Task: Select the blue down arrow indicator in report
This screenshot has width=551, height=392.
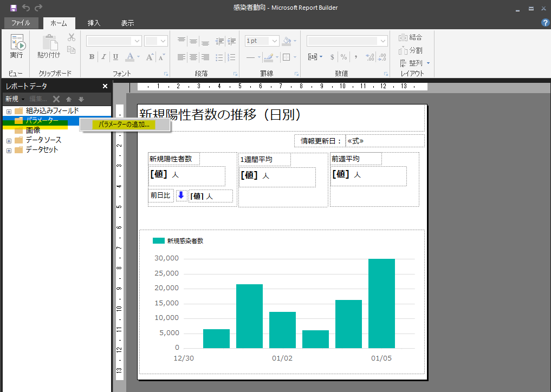Action: click(x=181, y=195)
